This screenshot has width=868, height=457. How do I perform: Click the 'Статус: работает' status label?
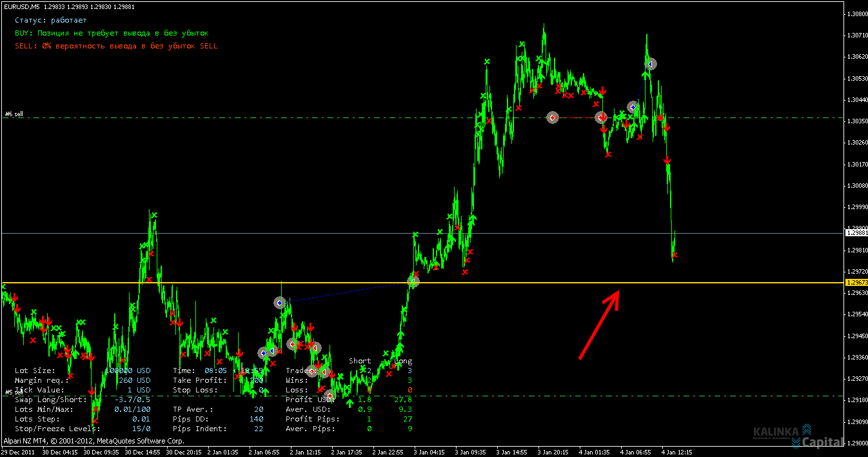(51, 20)
